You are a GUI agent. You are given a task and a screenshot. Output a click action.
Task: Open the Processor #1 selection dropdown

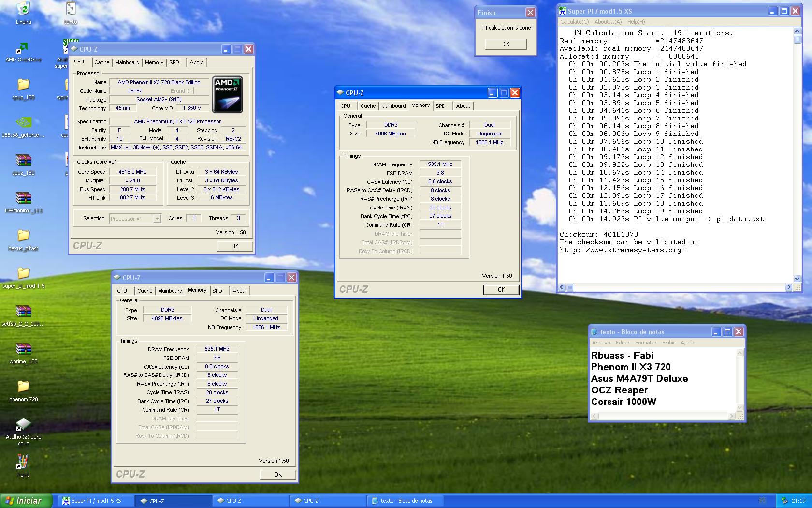[x=157, y=219]
